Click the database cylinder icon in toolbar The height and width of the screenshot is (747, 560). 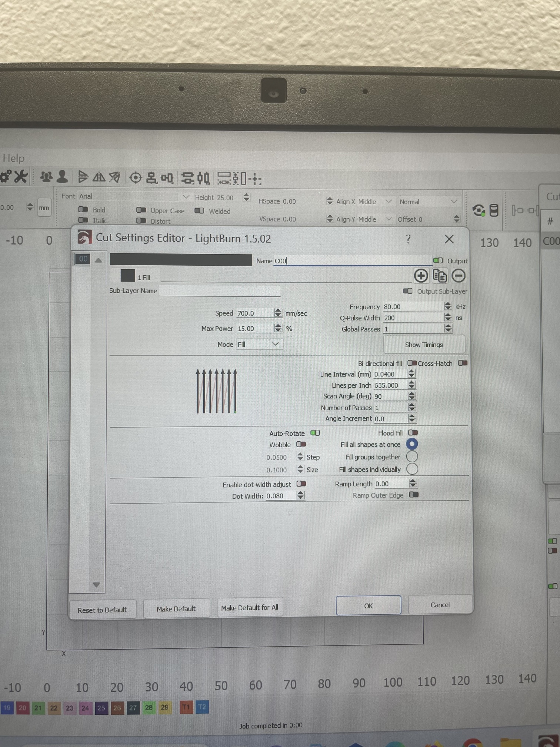494,210
